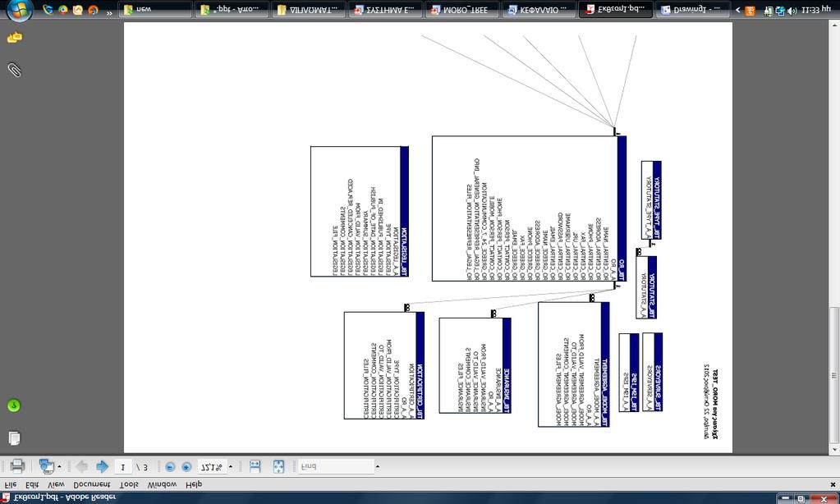Click the third orange quick launch icon
The image size is (840, 504).
click(78, 10)
